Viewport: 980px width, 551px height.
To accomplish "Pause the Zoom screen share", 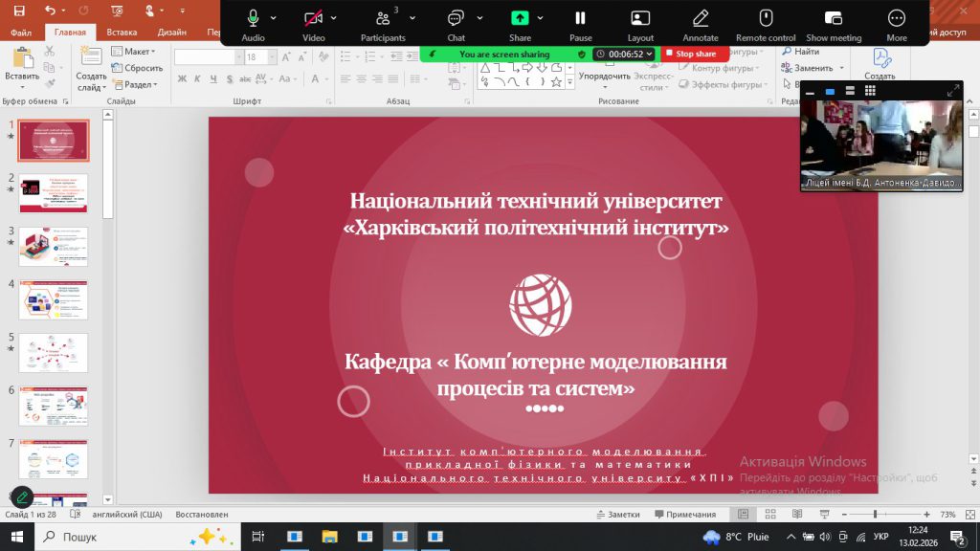I will [580, 18].
